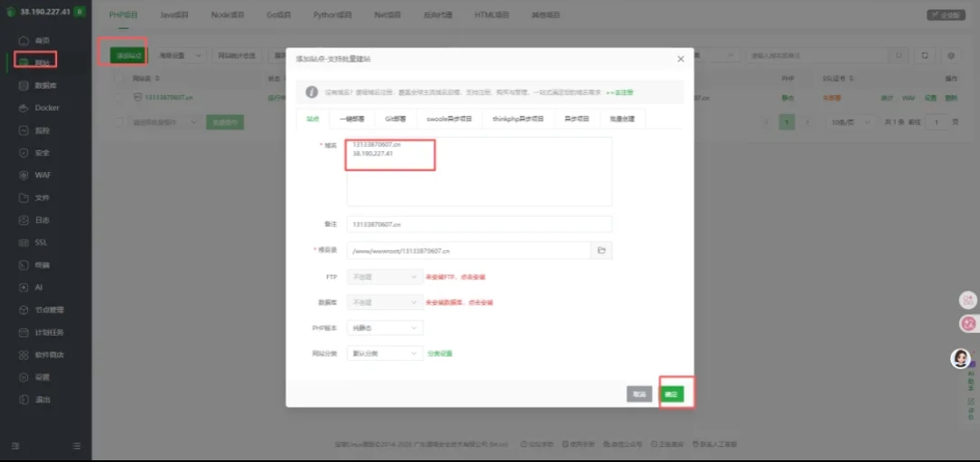Switch to the Node项目 tab
Screen dimensions: 980x462
[227, 15]
